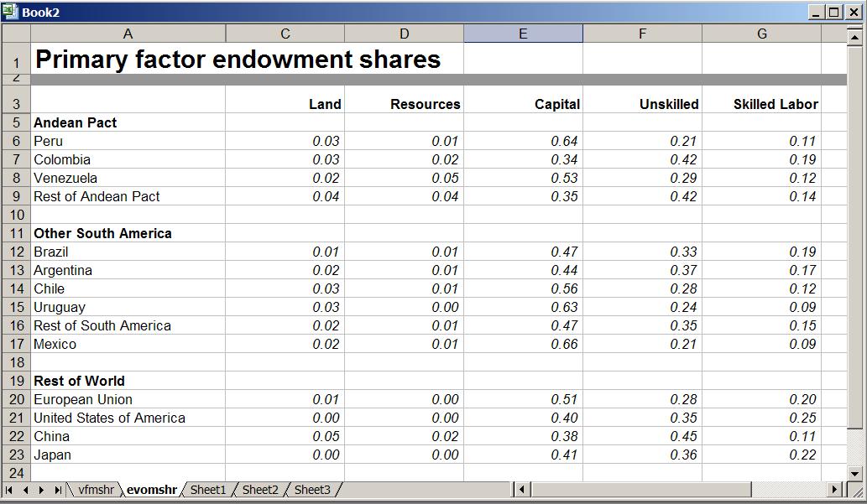Maximize the Book2 workbook window
867x504 pixels.
[833, 12]
